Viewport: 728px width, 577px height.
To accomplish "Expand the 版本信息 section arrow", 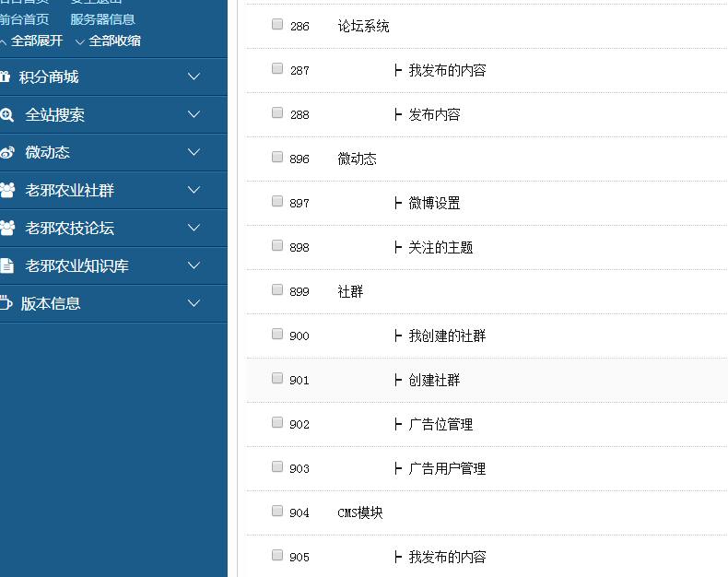I will (194, 303).
